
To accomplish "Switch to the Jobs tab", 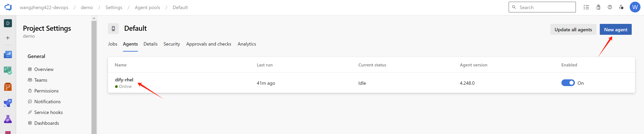I will click(x=113, y=44).
